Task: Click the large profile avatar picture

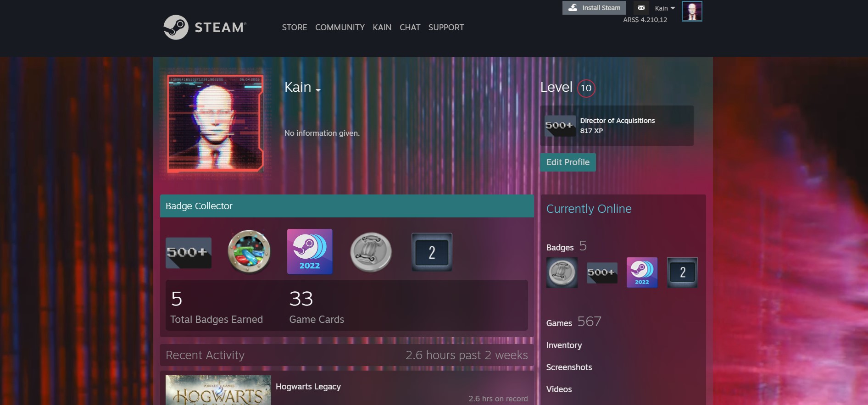Action: tap(215, 124)
